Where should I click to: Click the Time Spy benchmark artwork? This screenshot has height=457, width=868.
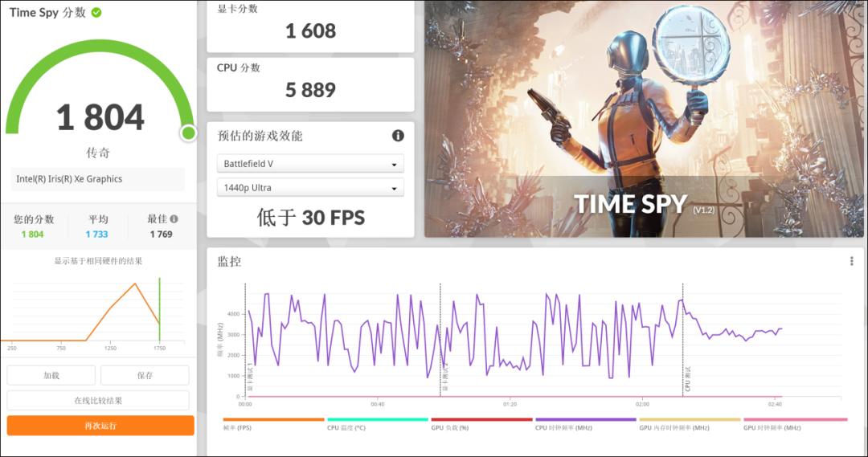pyautogui.click(x=644, y=119)
